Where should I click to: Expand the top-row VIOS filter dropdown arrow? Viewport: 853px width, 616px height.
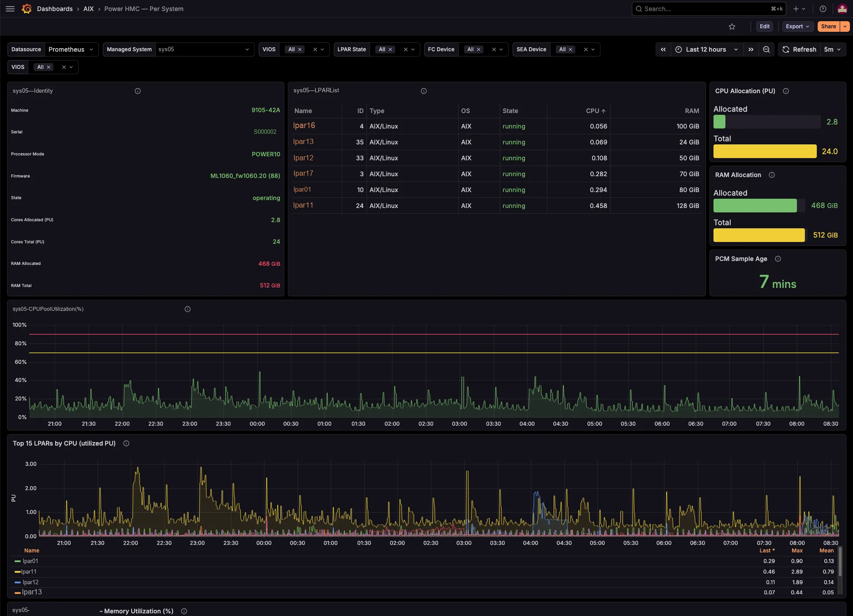pyautogui.click(x=322, y=49)
